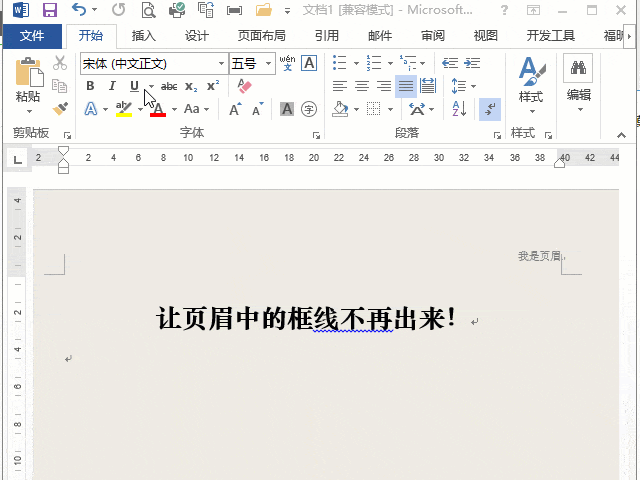Open the File (文件) menu

(x=32, y=36)
